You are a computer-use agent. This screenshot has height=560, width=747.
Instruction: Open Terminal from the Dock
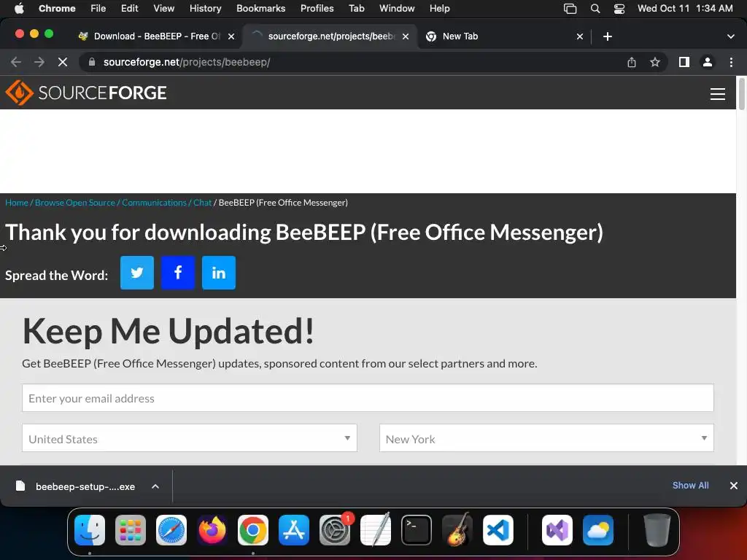[x=417, y=530]
